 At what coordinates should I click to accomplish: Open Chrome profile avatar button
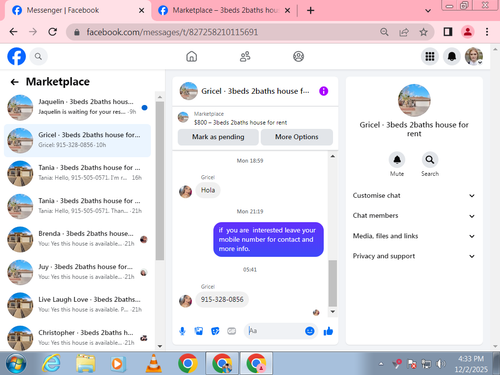[468, 32]
